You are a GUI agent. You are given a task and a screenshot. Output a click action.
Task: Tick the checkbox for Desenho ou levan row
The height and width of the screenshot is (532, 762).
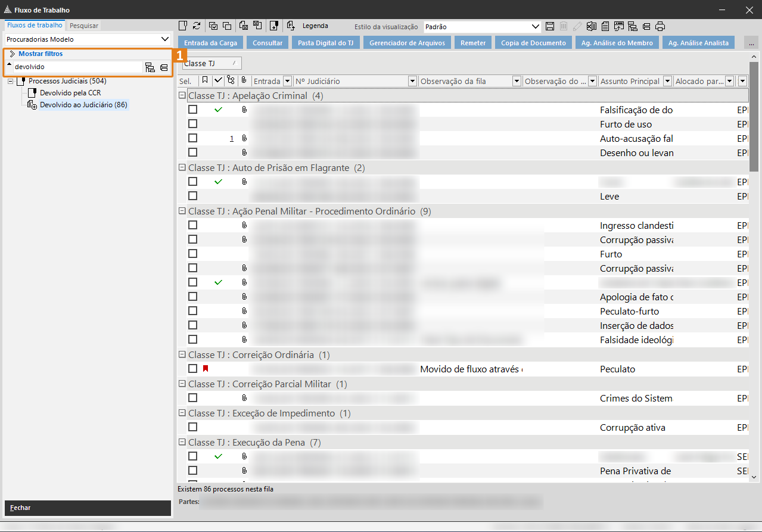(x=192, y=153)
